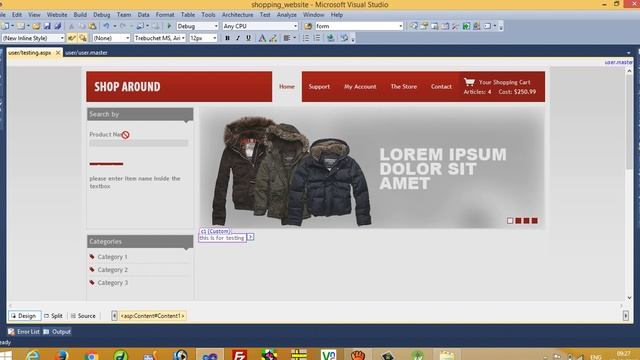Click the Undo arrow icon

106,26
